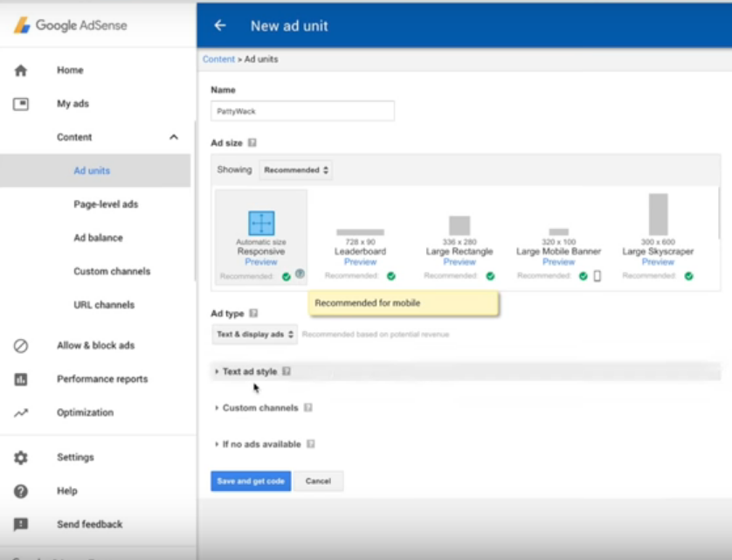
Task: Click Preview link under Large Rectangle
Action: point(459,262)
